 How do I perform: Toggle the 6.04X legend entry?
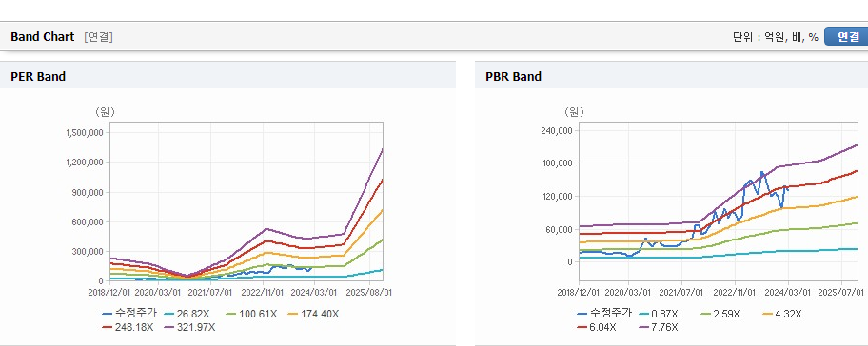point(597,327)
